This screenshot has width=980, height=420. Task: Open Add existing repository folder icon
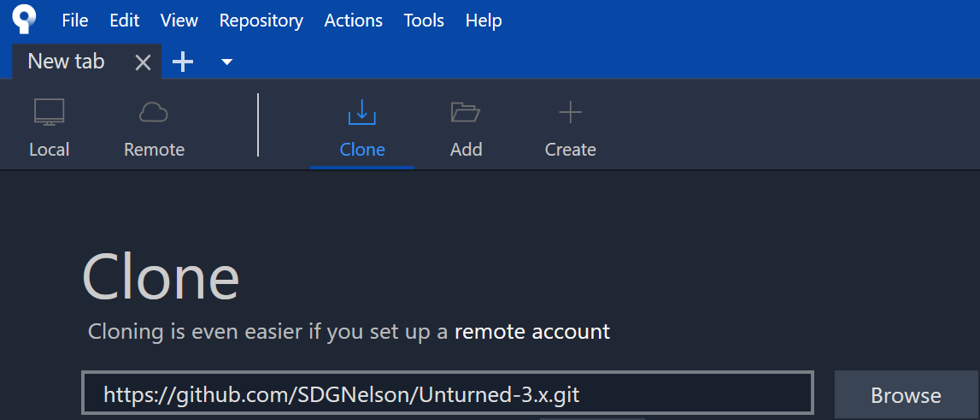tap(466, 113)
